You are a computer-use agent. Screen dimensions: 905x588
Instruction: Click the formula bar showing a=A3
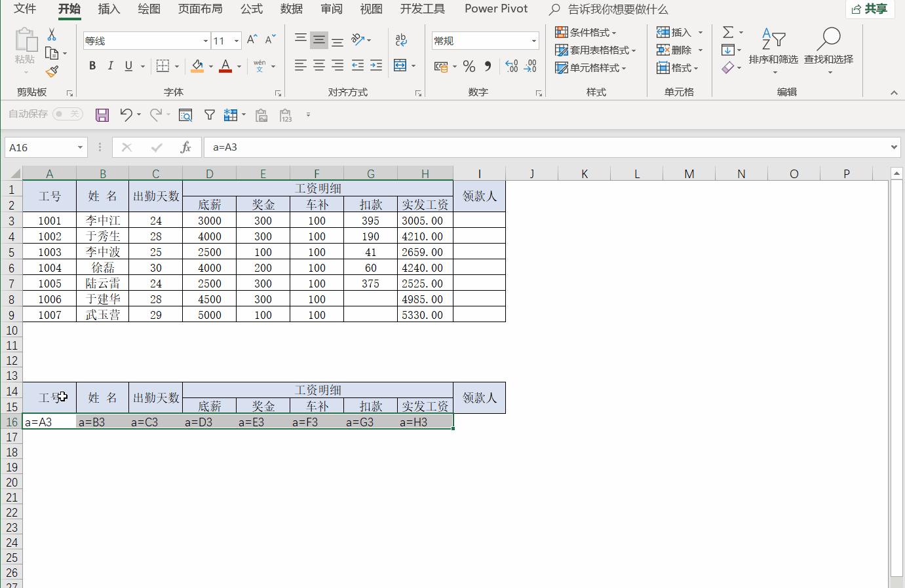tap(544, 147)
